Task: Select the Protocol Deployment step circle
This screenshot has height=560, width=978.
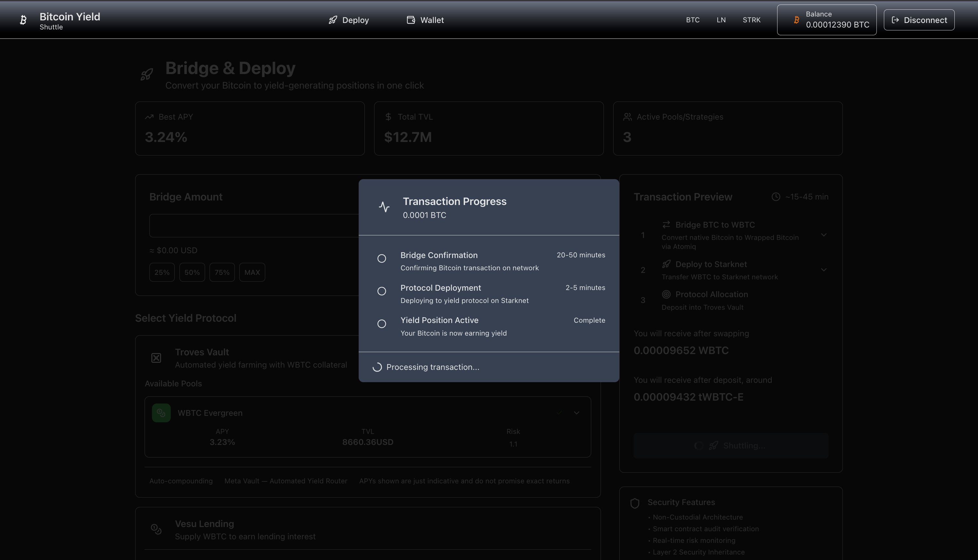Action: 382,291
